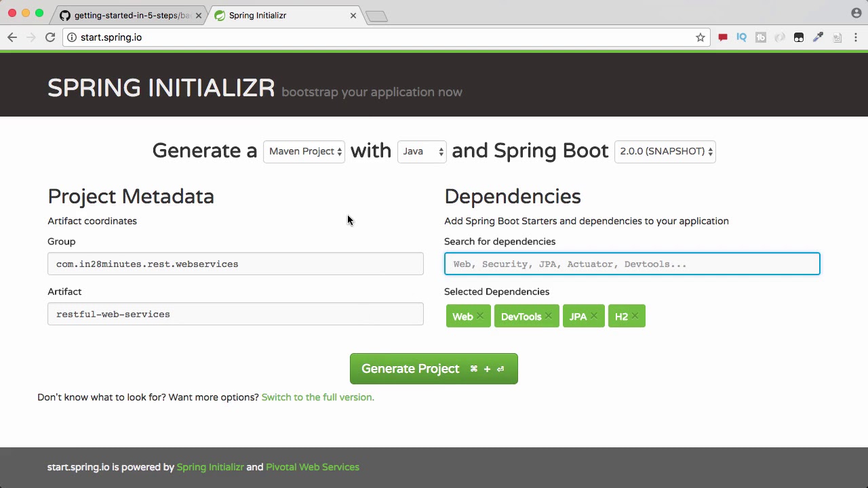
Task: Open a new browser tab
Action: click(376, 16)
